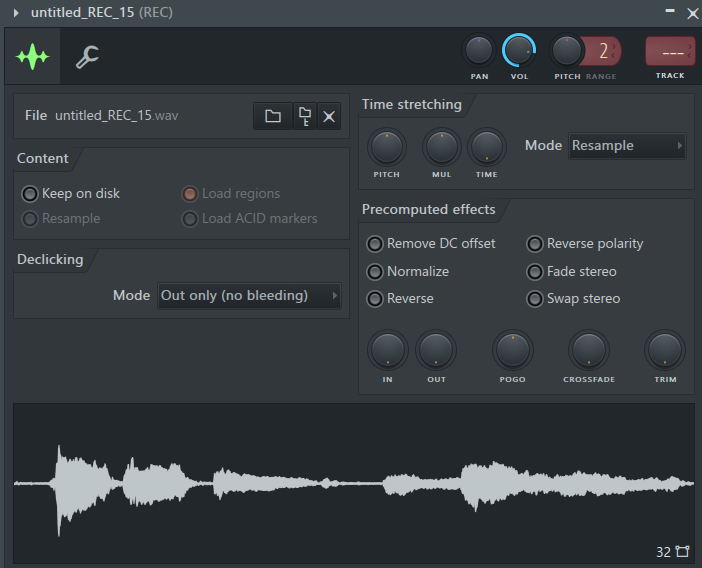This screenshot has width=702, height=568.
Task: Click the sample waveform preview
Action: click(354, 483)
